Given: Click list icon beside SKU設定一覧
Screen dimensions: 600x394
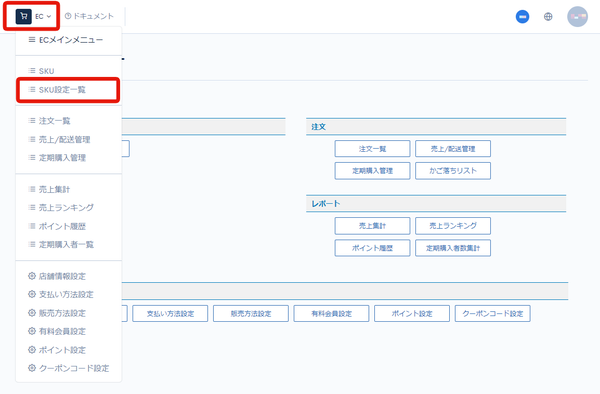Looking at the screenshot, I should pos(32,90).
